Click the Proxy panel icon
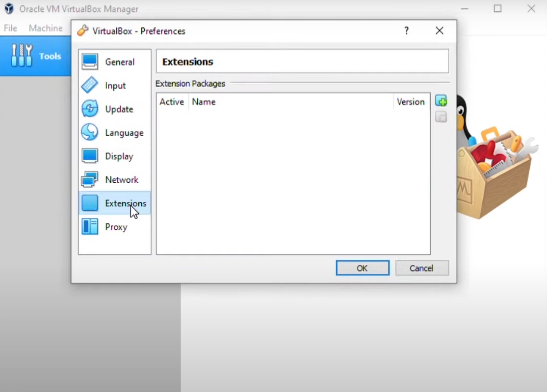Image resolution: width=547 pixels, height=392 pixels. (90, 226)
